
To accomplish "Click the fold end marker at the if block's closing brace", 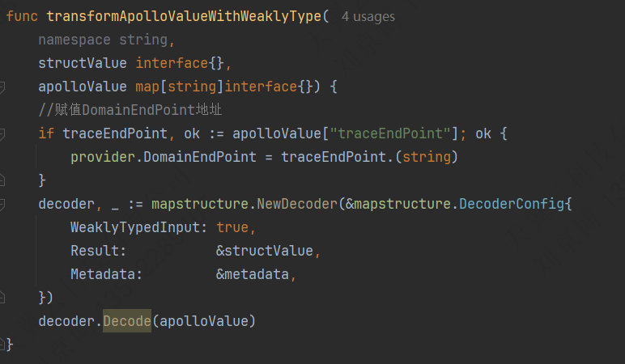I will 2,181.
